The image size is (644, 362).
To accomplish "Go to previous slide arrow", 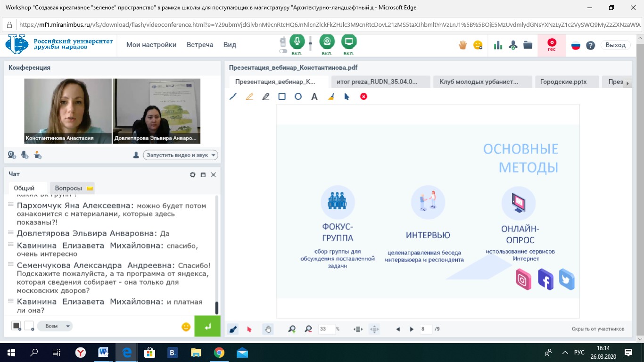I will [398, 329].
